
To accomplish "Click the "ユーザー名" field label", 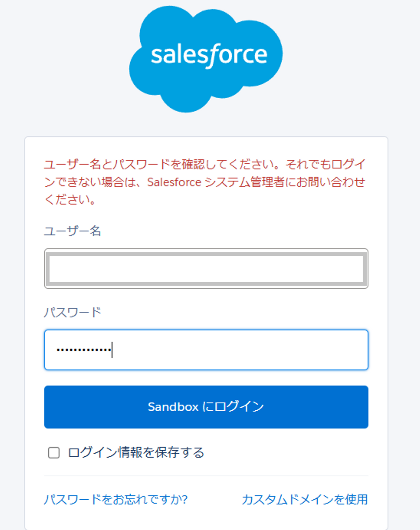I will pos(72,231).
